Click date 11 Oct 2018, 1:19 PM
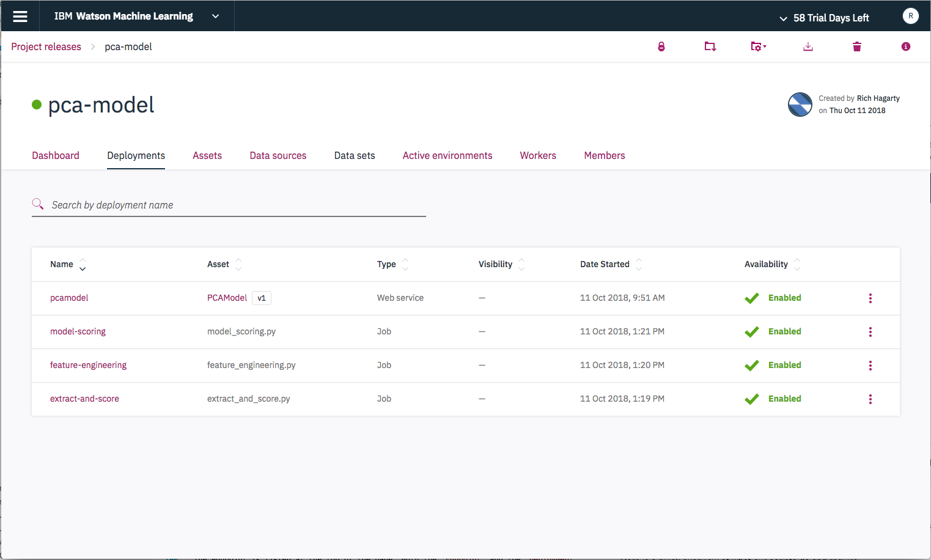931x560 pixels. (622, 399)
